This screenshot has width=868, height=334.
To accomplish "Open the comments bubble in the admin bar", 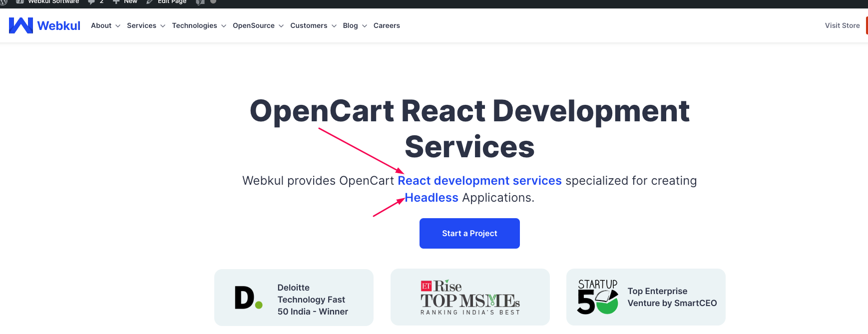I will coord(95,2).
